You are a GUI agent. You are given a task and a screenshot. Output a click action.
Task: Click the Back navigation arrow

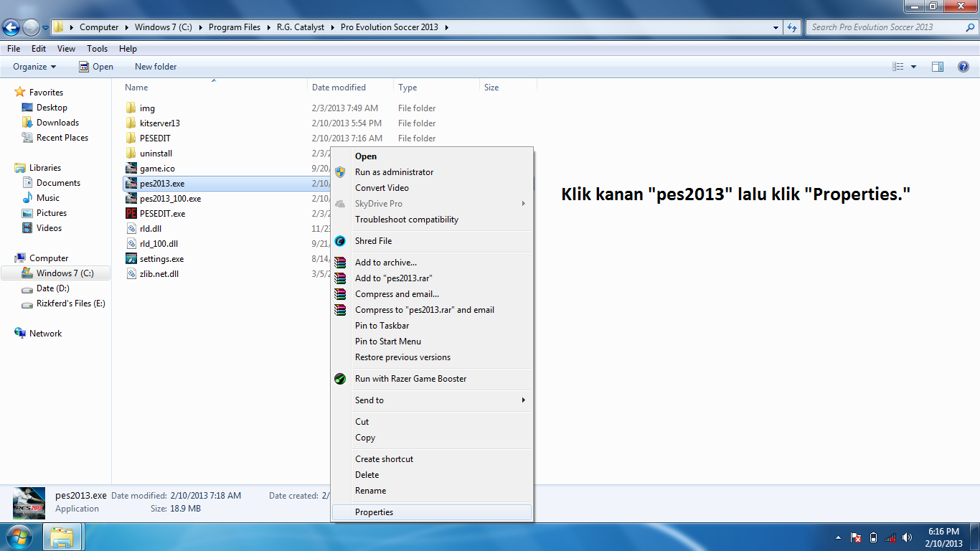[11, 28]
